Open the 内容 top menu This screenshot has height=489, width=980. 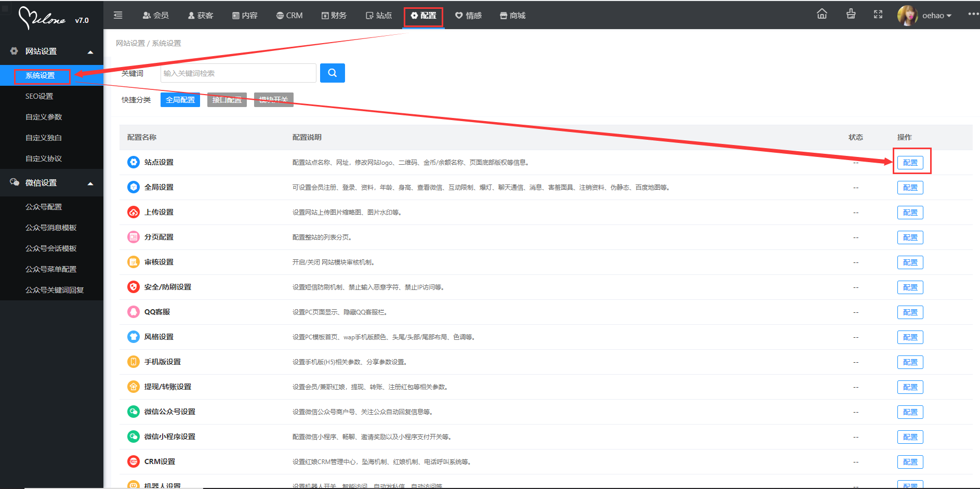[245, 16]
